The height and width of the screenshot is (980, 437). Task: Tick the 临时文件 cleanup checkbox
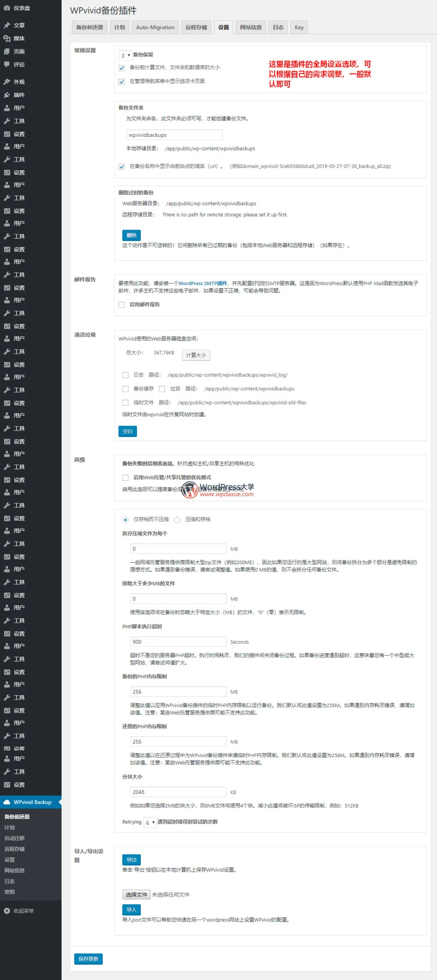coord(125,403)
